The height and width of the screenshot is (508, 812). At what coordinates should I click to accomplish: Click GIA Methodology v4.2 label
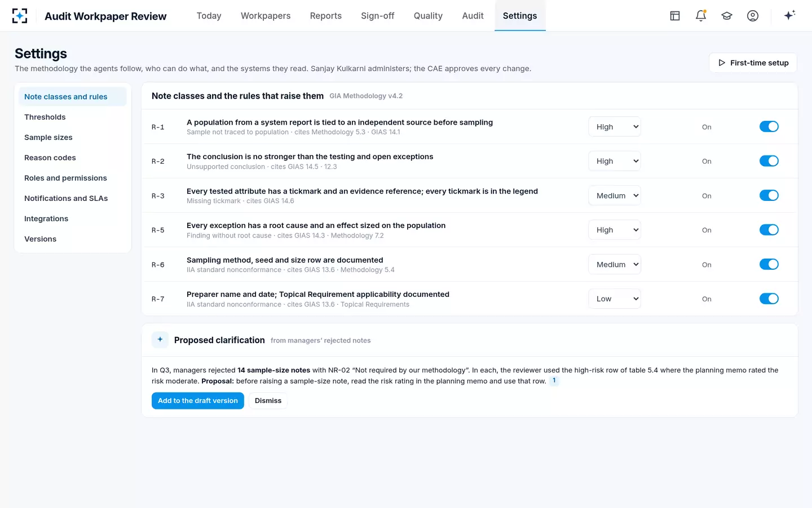click(366, 96)
